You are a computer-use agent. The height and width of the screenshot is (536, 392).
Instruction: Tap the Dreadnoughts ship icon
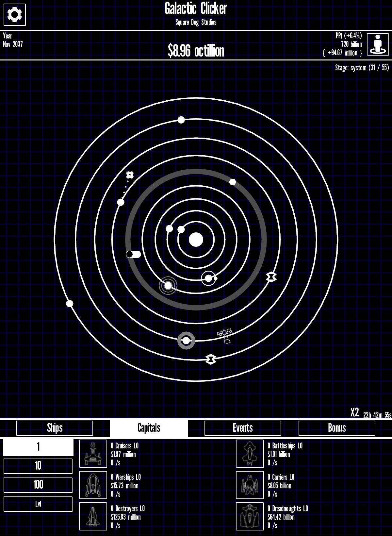[x=250, y=516]
